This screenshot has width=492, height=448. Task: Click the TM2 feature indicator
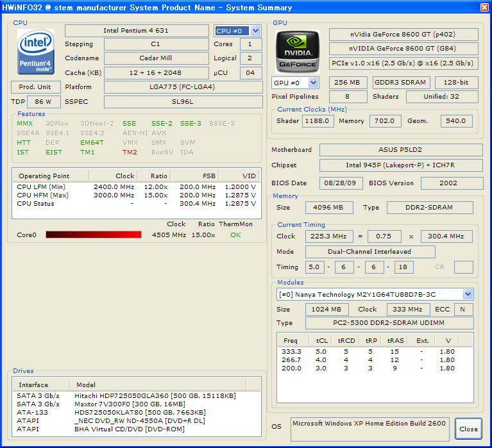[x=130, y=153]
